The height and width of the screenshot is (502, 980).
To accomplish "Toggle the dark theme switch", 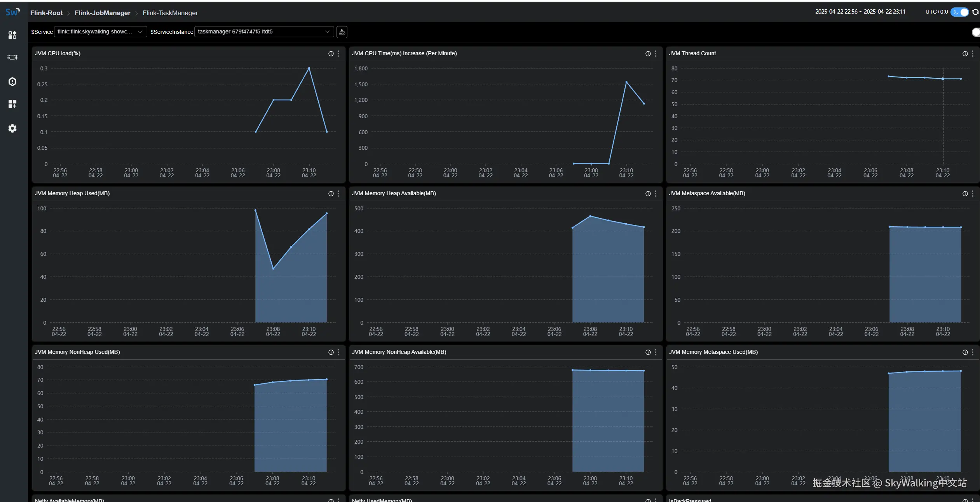I will pyautogui.click(x=960, y=12).
